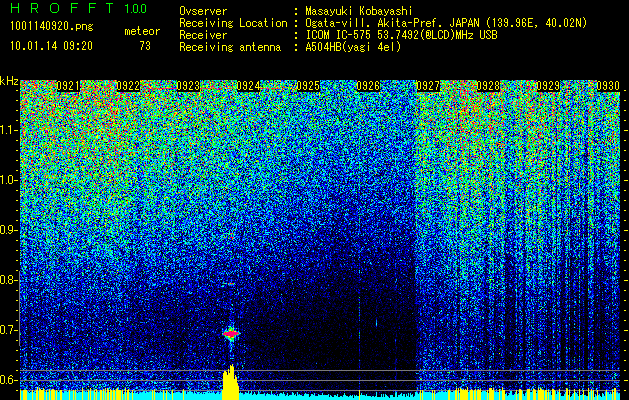Click the tall yellow signal-strength peak
629x400 pixels.
231,382
